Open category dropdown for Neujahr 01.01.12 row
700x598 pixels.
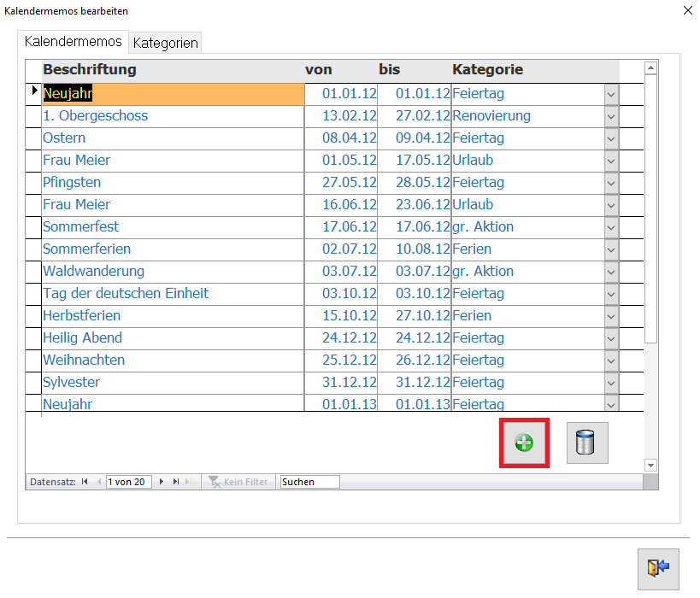pos(611,94)
